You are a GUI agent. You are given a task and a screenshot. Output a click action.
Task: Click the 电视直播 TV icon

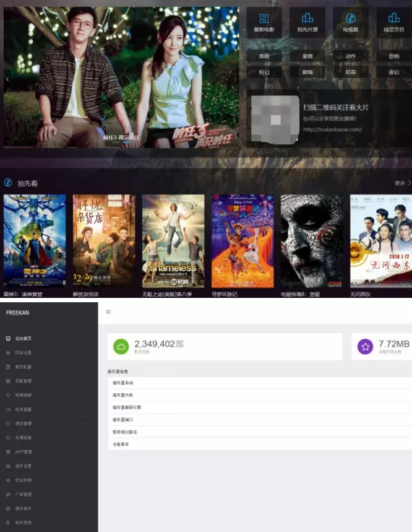[x=8, y=409]
